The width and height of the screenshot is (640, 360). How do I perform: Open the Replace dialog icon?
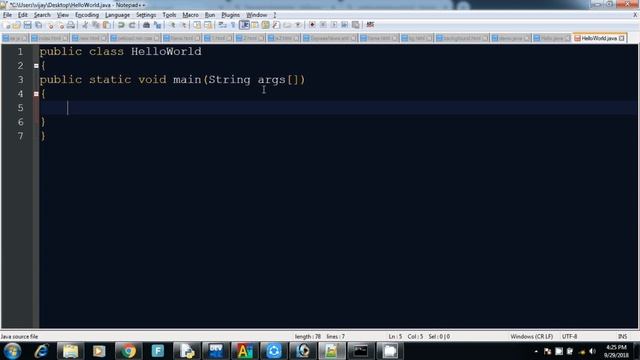tap(157, 25)
